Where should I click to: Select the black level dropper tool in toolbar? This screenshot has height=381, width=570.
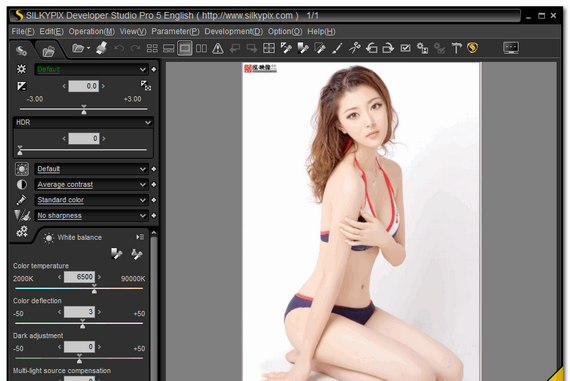(303, 48)
